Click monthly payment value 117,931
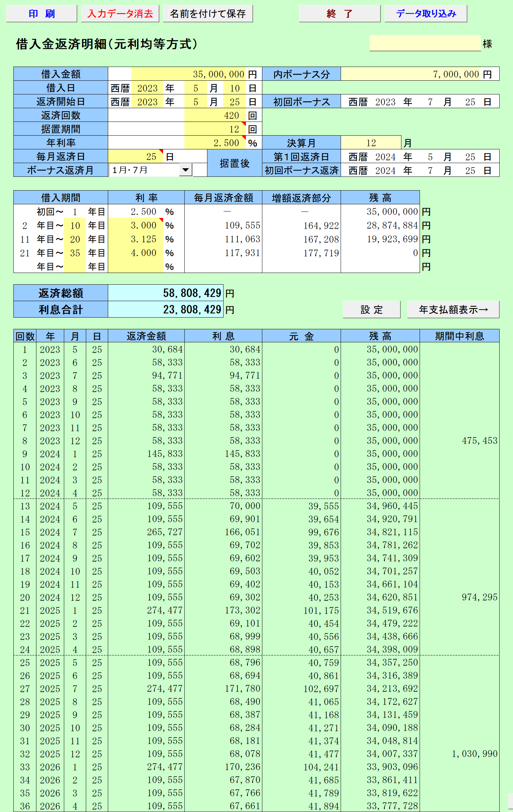Screen dimensions: 513x812 [242, 253]
